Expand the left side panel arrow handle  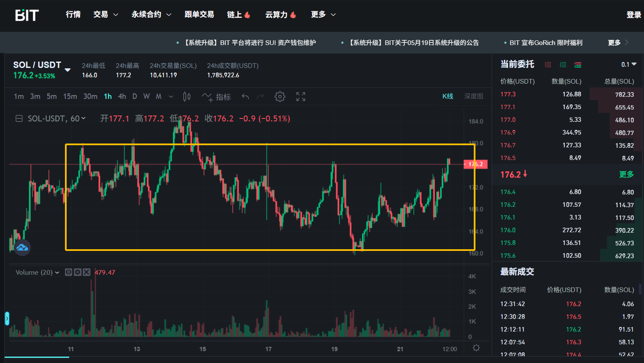7,318
